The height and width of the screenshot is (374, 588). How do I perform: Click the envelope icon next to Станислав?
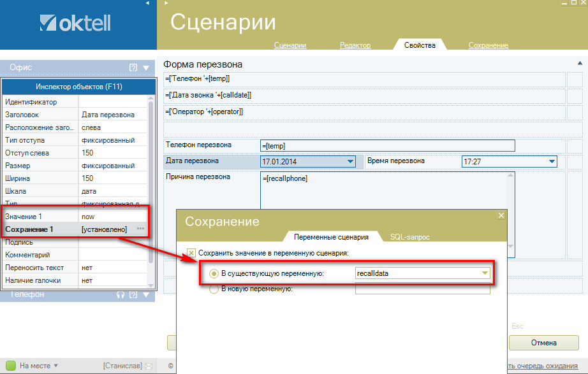point(149,366)
